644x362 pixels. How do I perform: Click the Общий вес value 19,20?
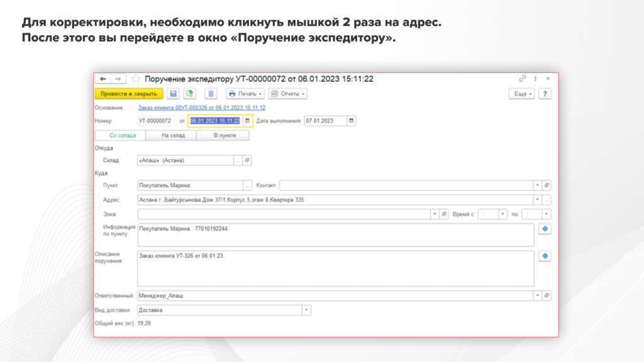point(144,324)
